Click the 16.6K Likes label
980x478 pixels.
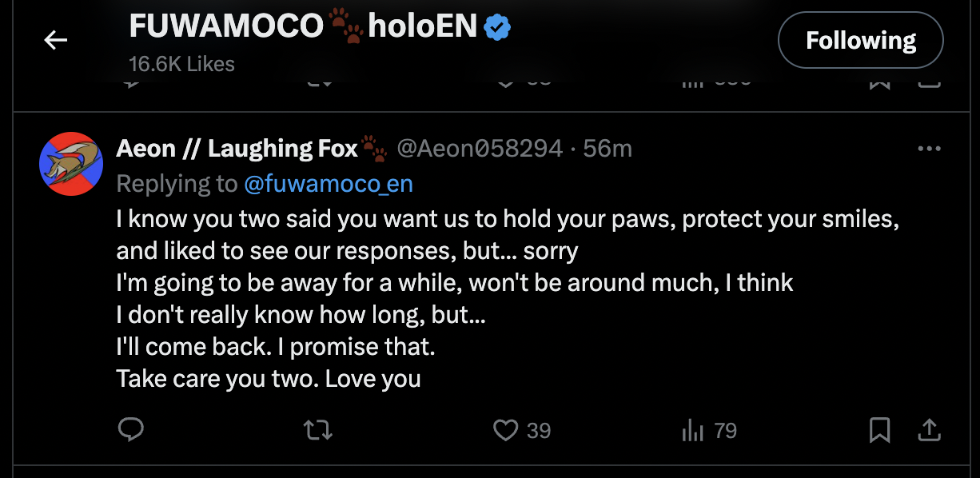point(181,64)
